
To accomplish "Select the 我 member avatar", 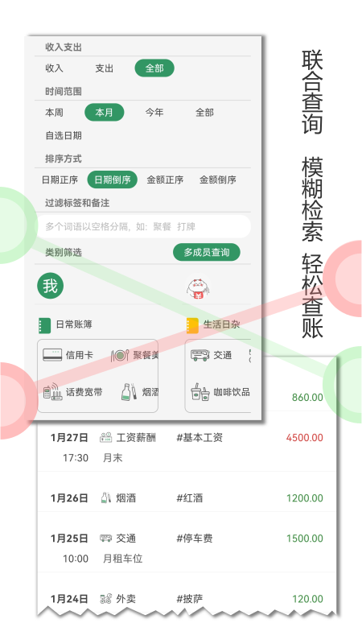I will tap(51, 286).
